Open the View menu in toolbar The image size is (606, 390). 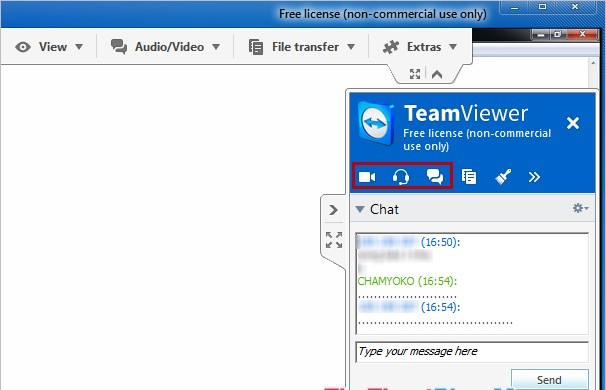pos(49,47)
